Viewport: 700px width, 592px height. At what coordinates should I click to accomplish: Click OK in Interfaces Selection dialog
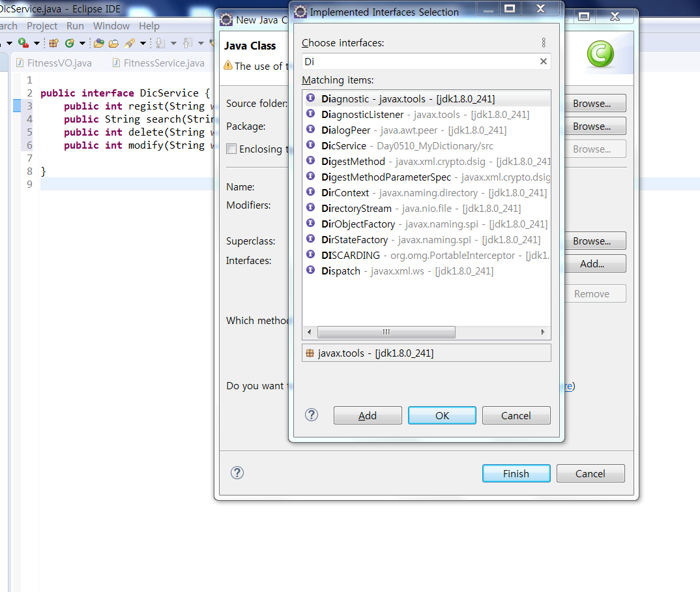coord(442,415)
